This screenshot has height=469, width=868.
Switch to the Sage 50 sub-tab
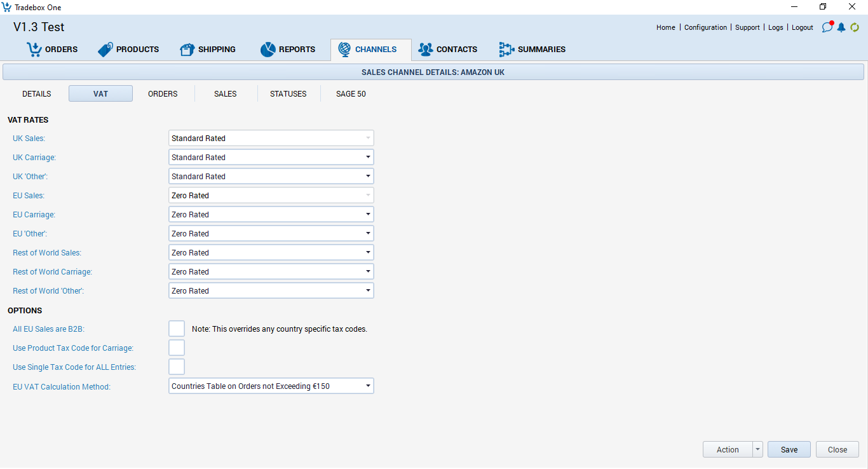point(351,93)
